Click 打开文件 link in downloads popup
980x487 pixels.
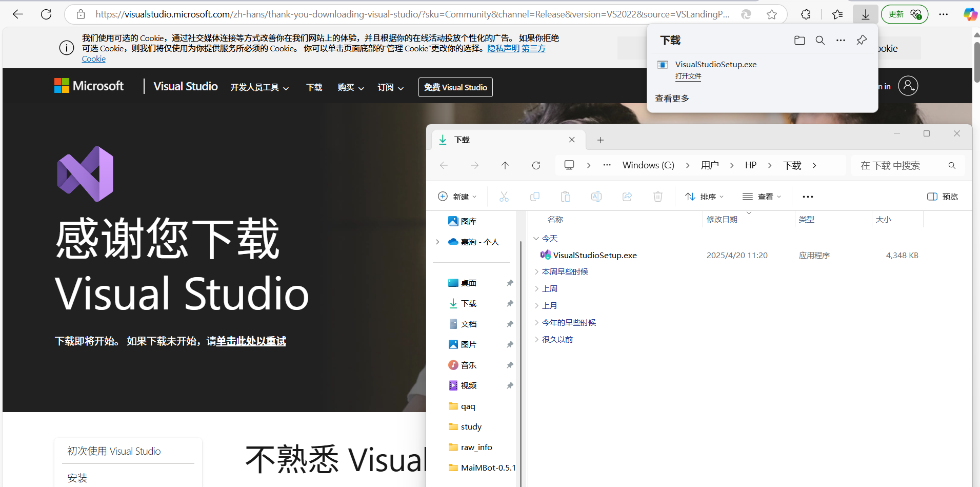tap(688, 76)
